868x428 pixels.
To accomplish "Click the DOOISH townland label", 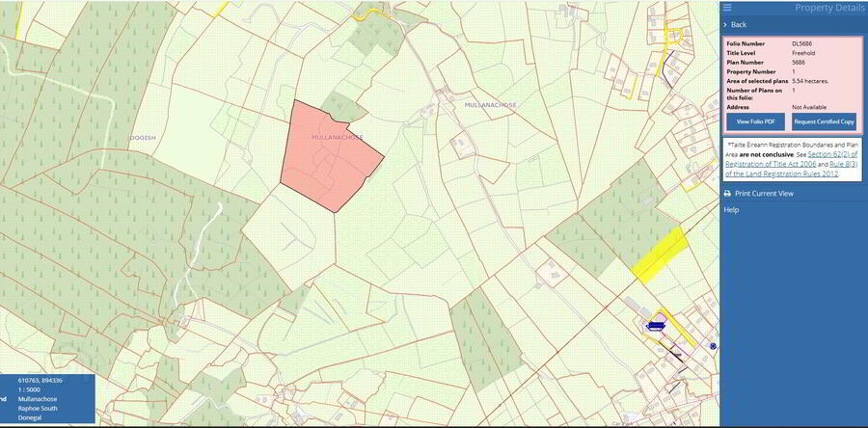I will pyautogui.click(x=141, y=137).
